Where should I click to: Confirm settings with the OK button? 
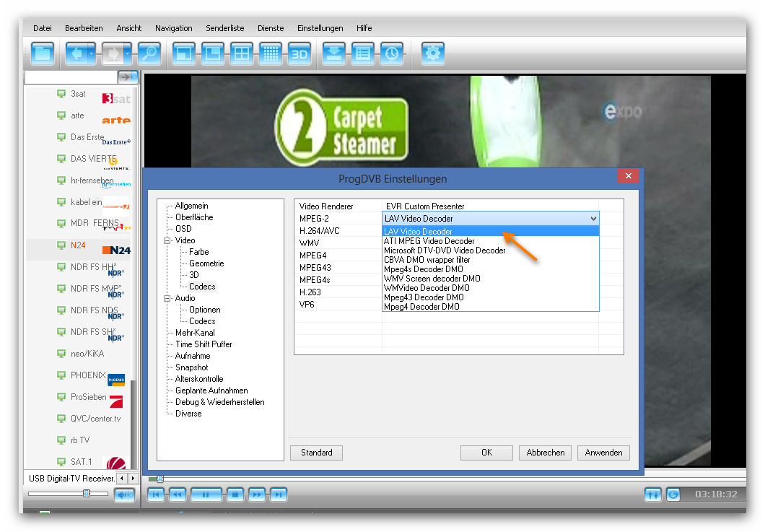pyautogui.click(x=486, y=453)
